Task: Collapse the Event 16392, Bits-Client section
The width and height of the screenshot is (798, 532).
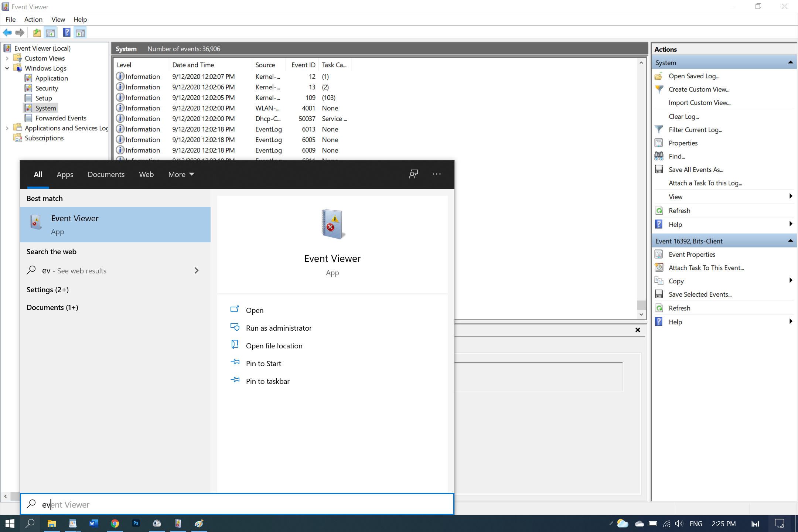Action: click(x=791, y=241)
